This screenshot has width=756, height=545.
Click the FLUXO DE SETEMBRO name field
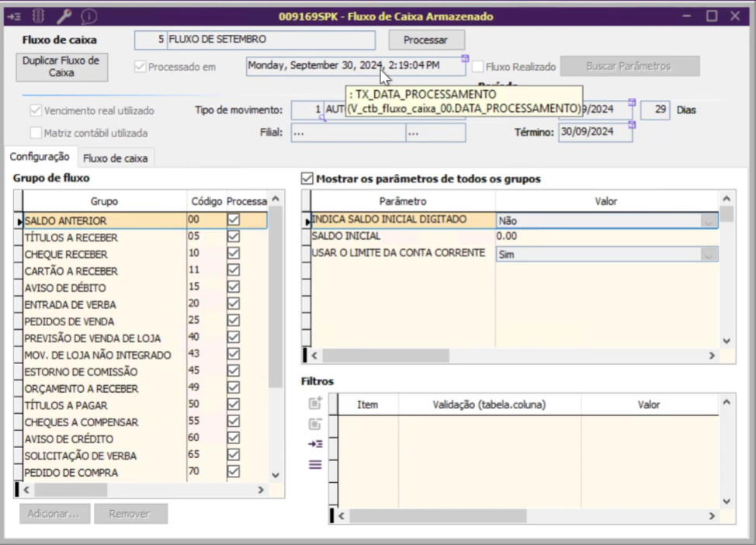coord(271,40)
